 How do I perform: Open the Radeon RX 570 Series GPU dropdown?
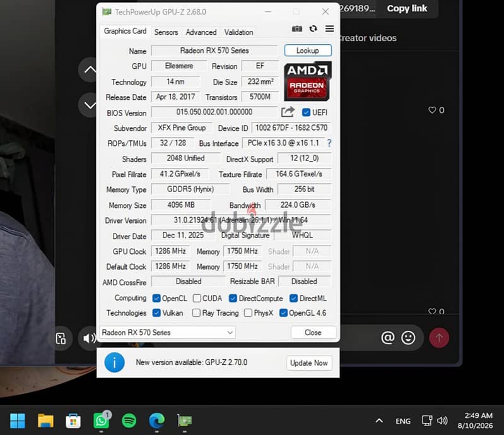point(167,332)
